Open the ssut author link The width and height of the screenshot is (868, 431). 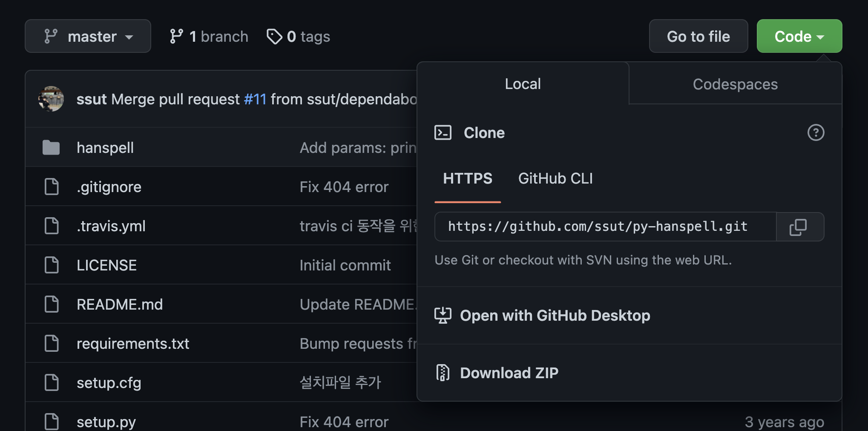92,99
